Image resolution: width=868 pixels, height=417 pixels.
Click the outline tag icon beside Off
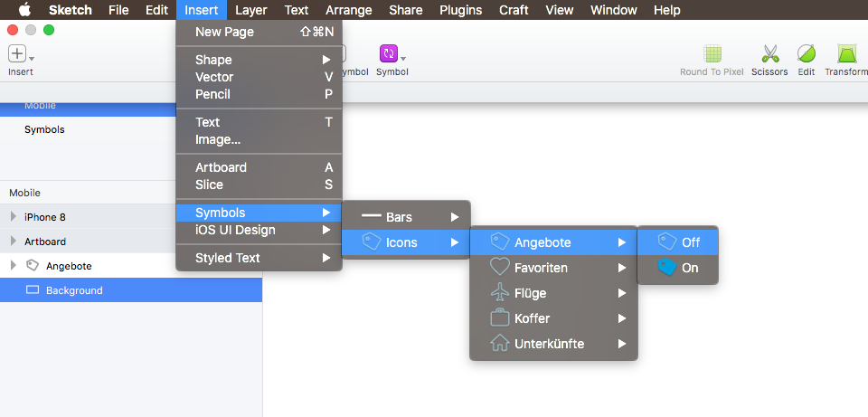(667, 242)
